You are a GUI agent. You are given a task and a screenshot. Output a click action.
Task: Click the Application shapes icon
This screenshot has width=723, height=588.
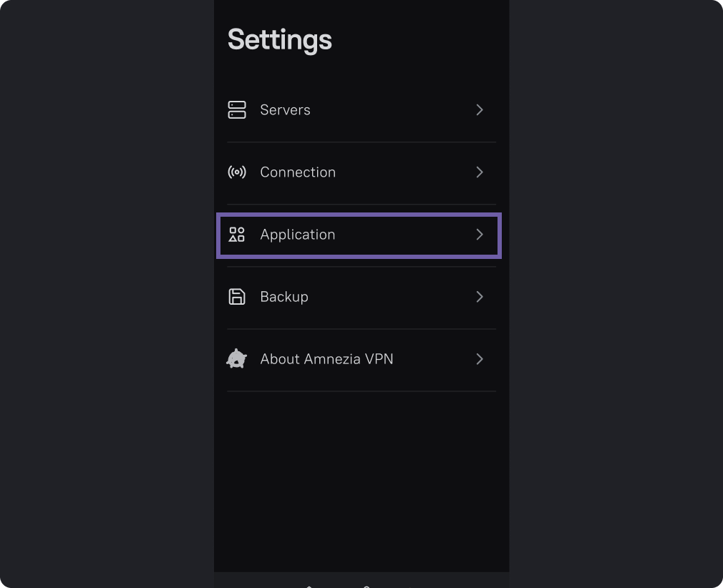(x=237, y=235)
